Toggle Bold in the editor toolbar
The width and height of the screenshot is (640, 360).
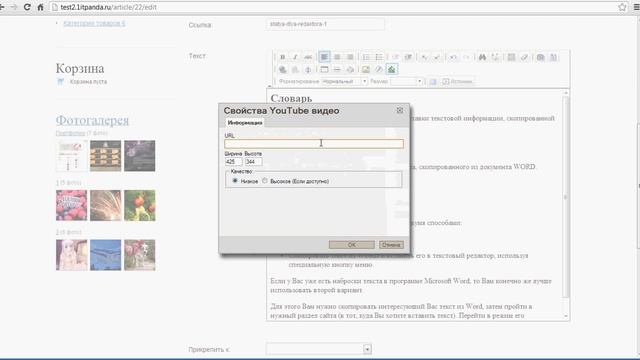pyautogui.click(x=282, y=57)
